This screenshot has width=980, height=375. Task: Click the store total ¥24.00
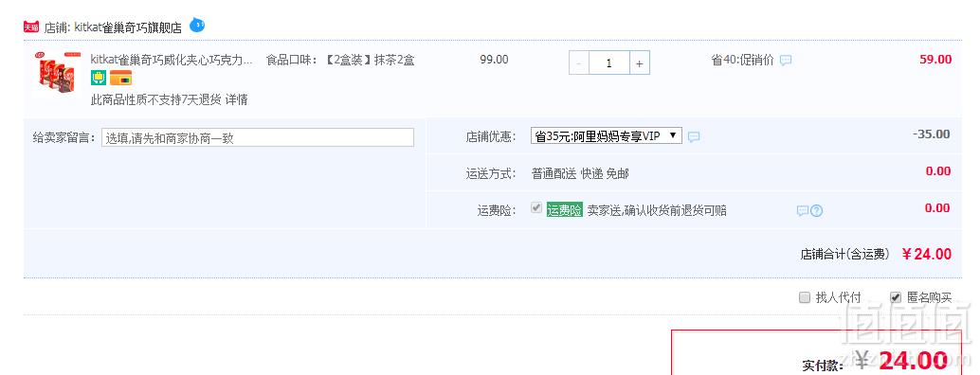[x=927, y=254]
